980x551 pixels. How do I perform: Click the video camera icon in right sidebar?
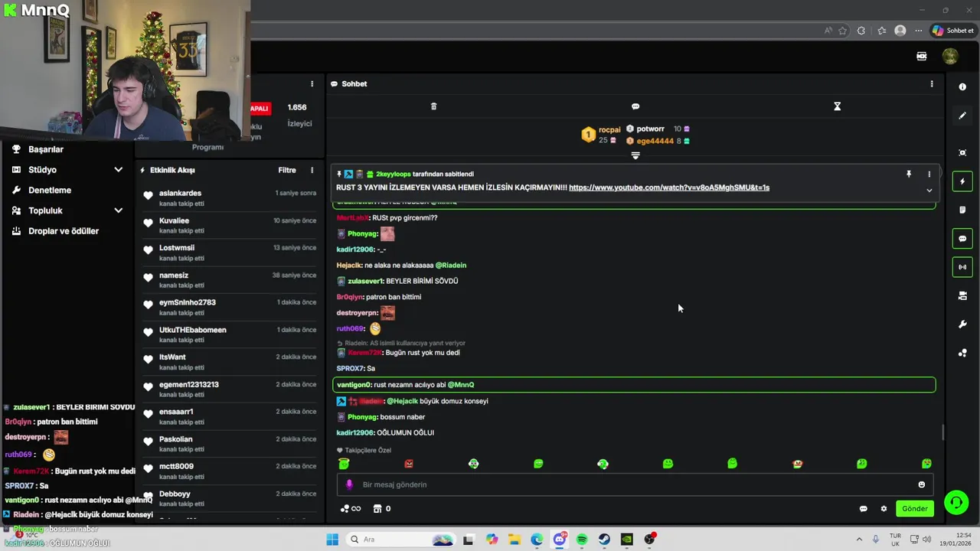pyautogui.click(x=962, y=295)
